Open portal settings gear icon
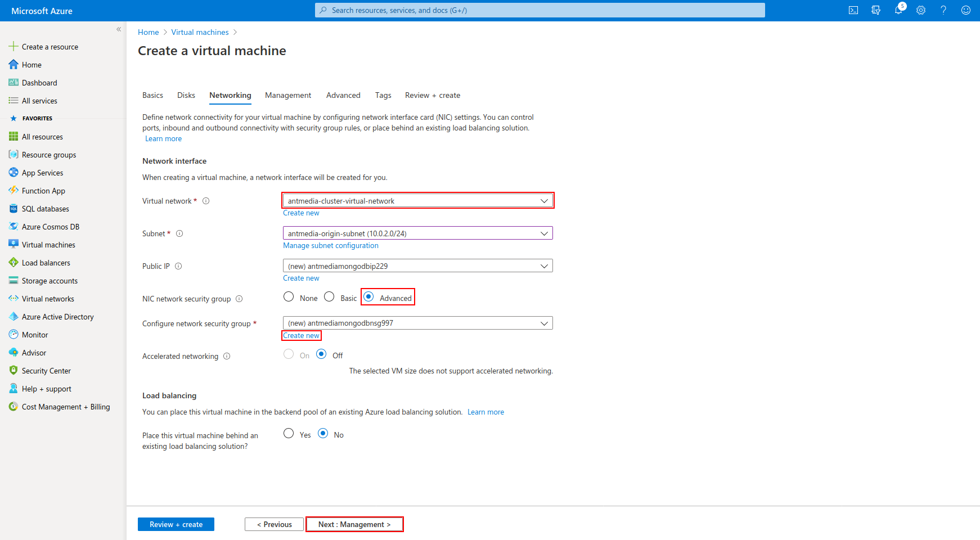980x540 pixels. click(x=921, y=10)
